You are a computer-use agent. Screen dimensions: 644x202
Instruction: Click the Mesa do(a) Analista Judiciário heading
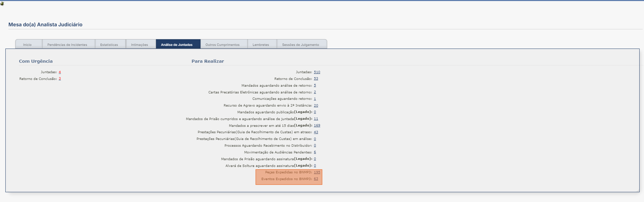[45, 24]
